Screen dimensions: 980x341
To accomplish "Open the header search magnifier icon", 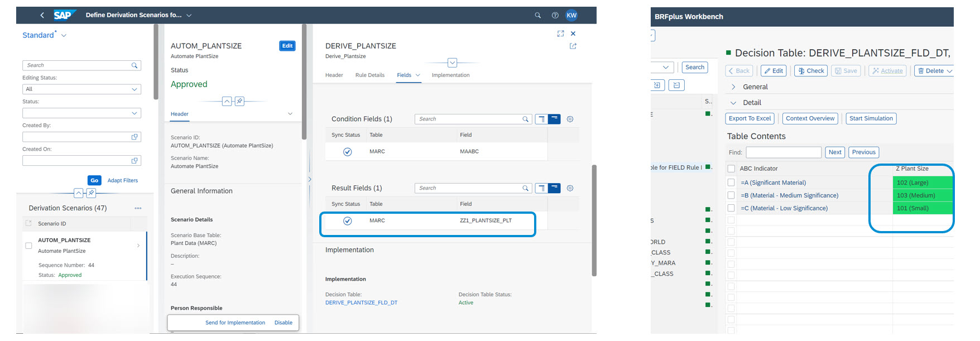I will (538, 15).
